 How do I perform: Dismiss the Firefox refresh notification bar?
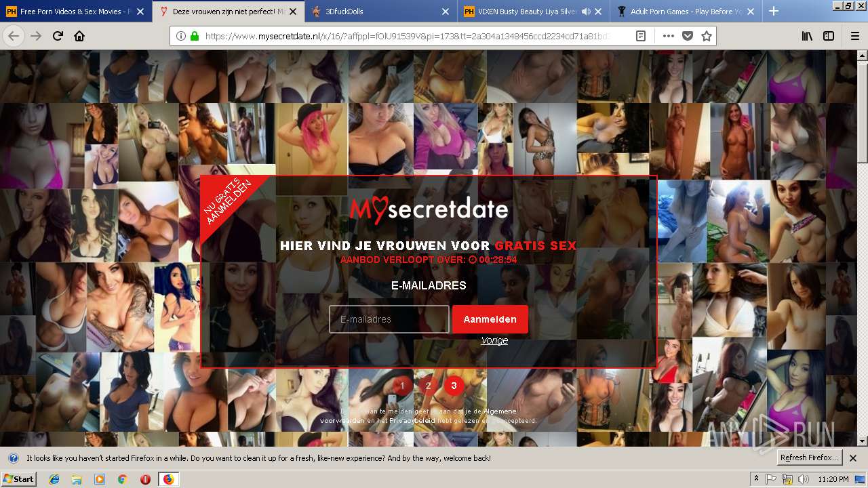point(853,458)
